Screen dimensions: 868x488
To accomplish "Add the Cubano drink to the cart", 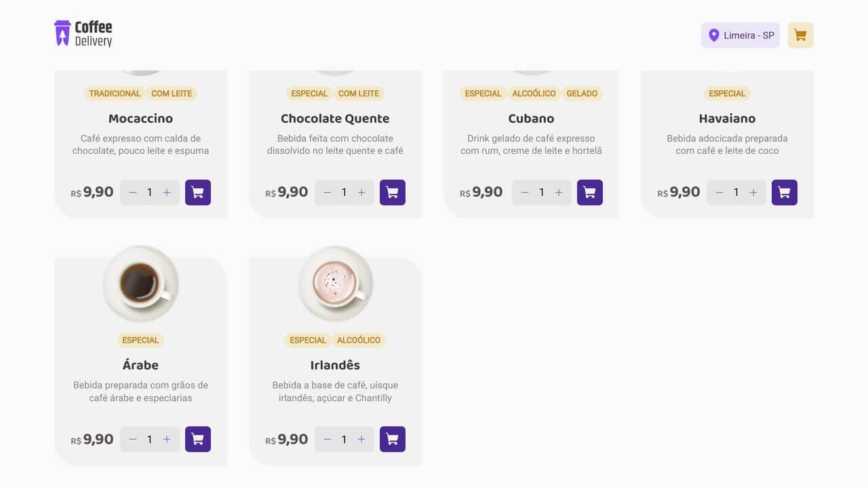I will [x=589, y=192].
